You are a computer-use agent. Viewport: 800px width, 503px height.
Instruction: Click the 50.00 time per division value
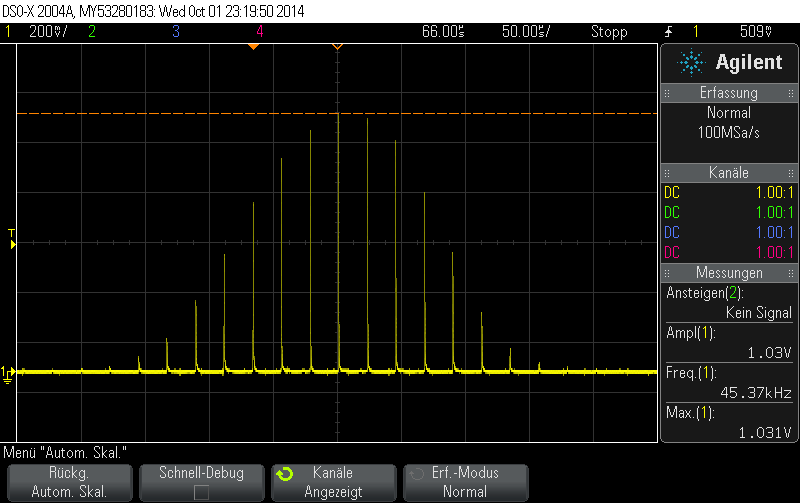(526, 32)
